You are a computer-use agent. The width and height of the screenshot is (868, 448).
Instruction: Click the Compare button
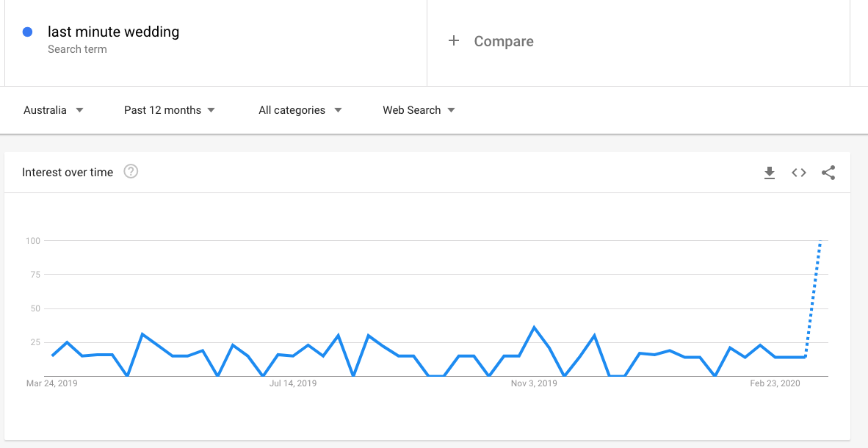point(491,41)
